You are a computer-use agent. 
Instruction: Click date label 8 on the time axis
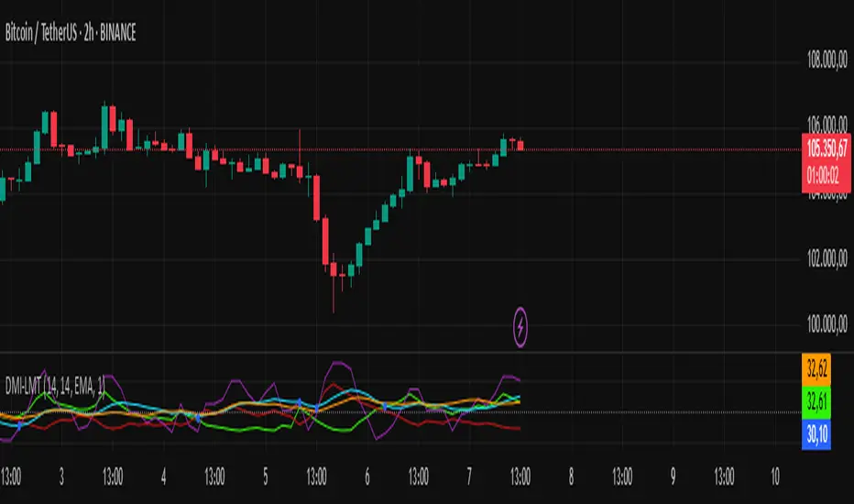(571, 477)
